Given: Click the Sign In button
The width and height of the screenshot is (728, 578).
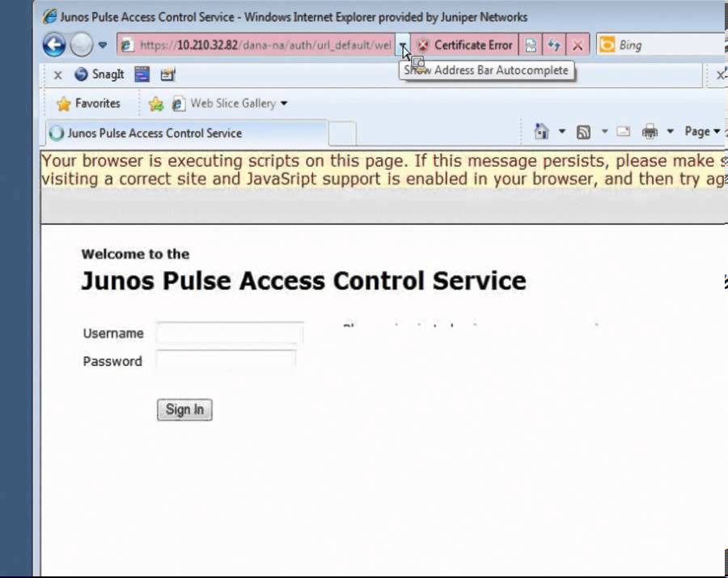Looking at the screenshot, I should tap(184, 410).
